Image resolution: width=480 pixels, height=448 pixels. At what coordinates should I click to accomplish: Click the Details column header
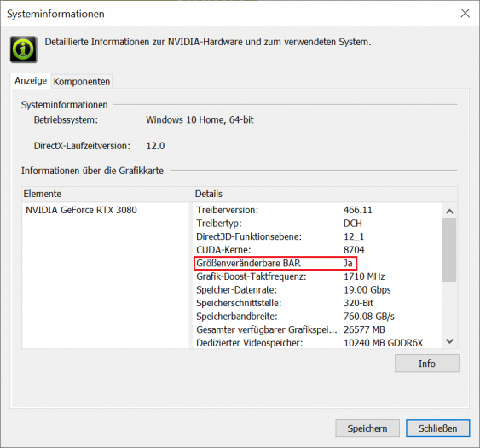[325, 194]
